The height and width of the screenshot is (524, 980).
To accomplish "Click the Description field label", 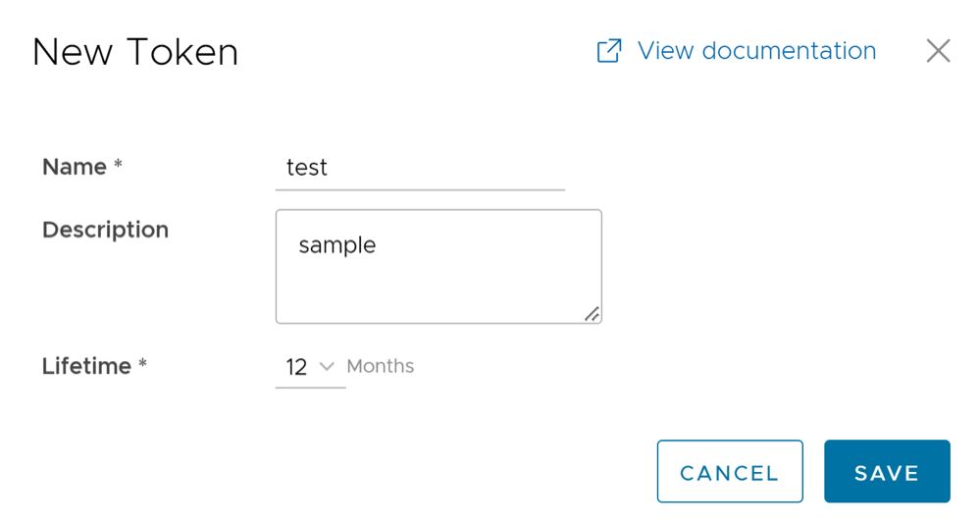I will 105,230.
